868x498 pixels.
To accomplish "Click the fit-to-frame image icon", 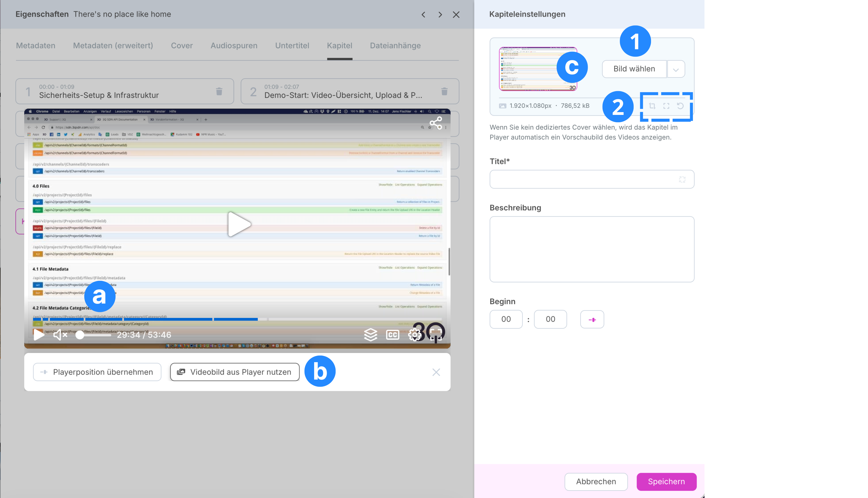I will tap(666, 106).
